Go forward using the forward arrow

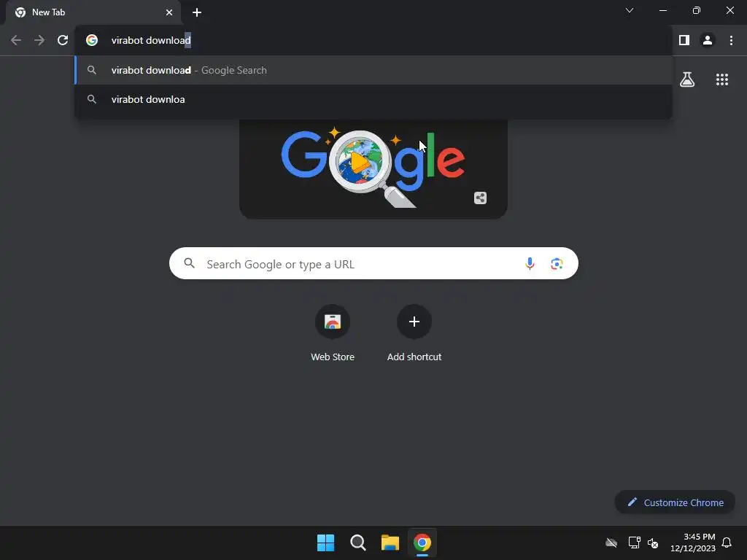(39, 41)
